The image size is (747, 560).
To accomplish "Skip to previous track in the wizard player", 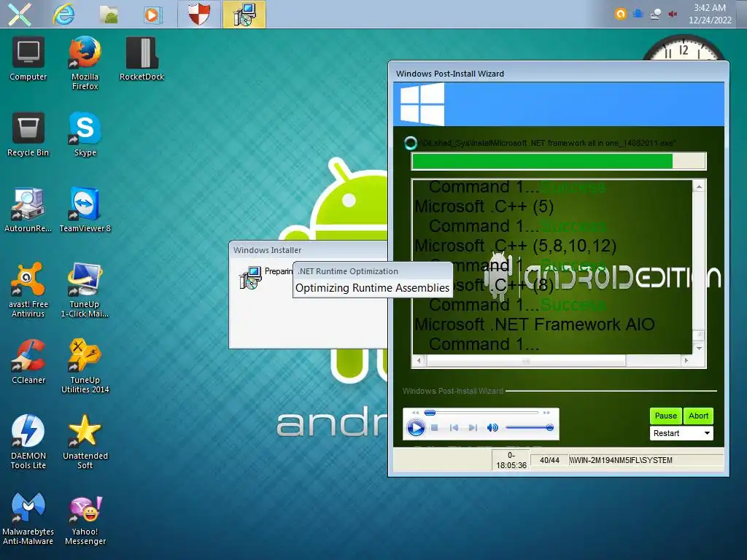I will [x=454, y=427].
